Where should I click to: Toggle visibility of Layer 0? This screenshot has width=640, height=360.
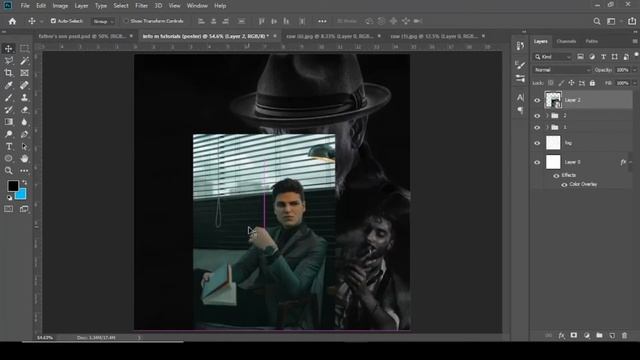[537, 162]
